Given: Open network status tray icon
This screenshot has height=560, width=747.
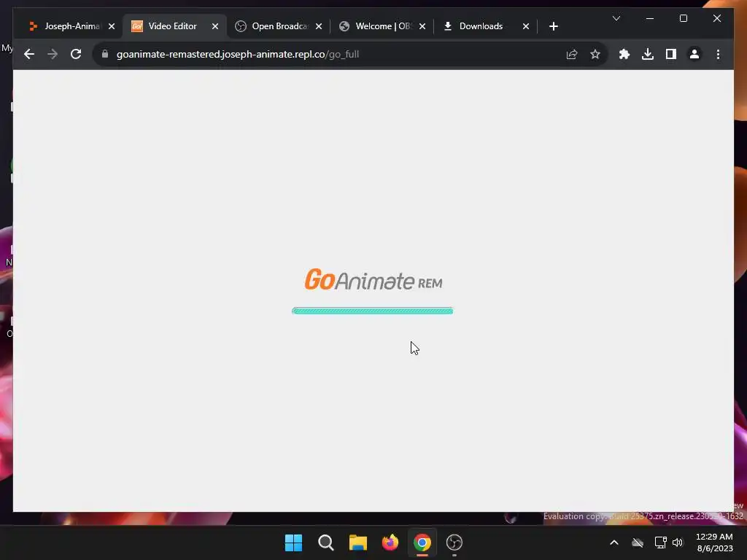Looking at the screenshot, I should (x=660, y=542).
